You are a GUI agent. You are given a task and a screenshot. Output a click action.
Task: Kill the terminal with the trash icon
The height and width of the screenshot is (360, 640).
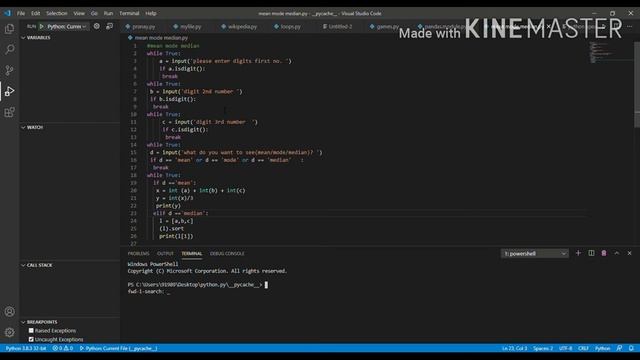click(x=604, y=253)
